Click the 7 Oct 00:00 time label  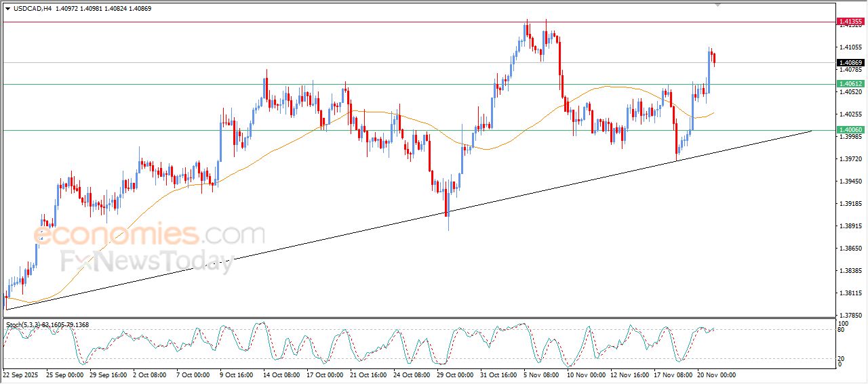click(193, 375)
